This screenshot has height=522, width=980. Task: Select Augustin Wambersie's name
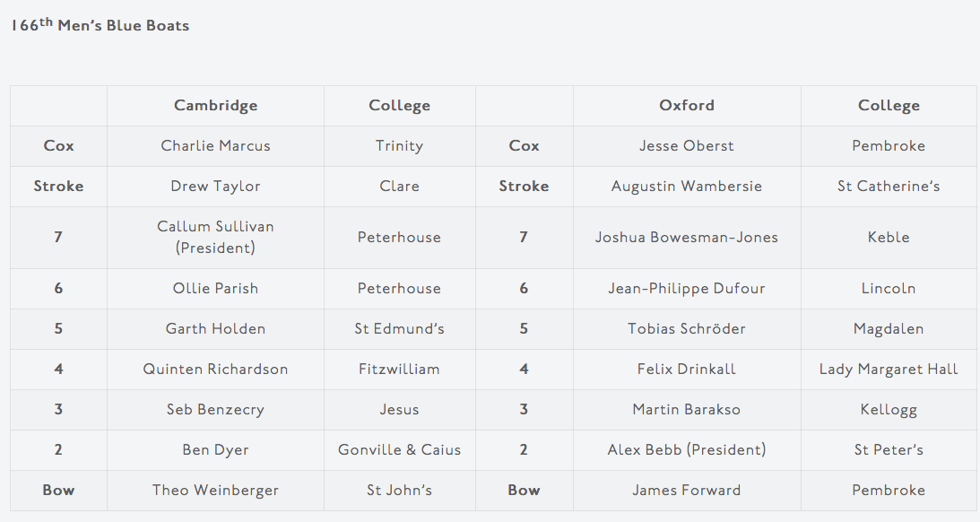(x=687, y=187)
